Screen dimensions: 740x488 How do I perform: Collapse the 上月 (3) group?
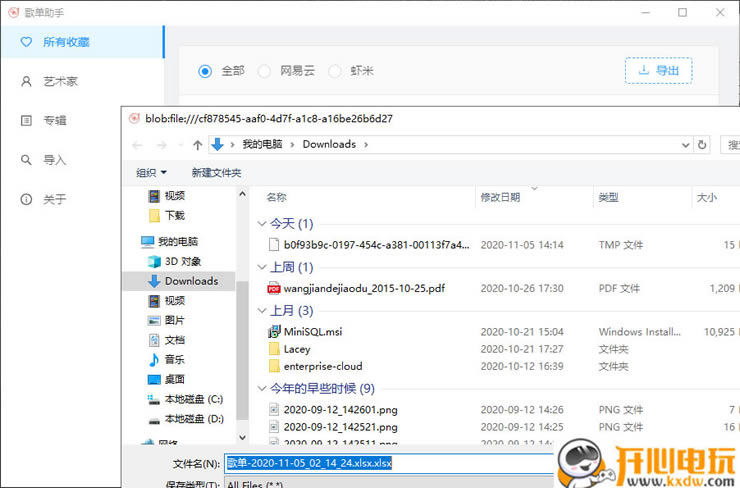click(x=261, y=311)
